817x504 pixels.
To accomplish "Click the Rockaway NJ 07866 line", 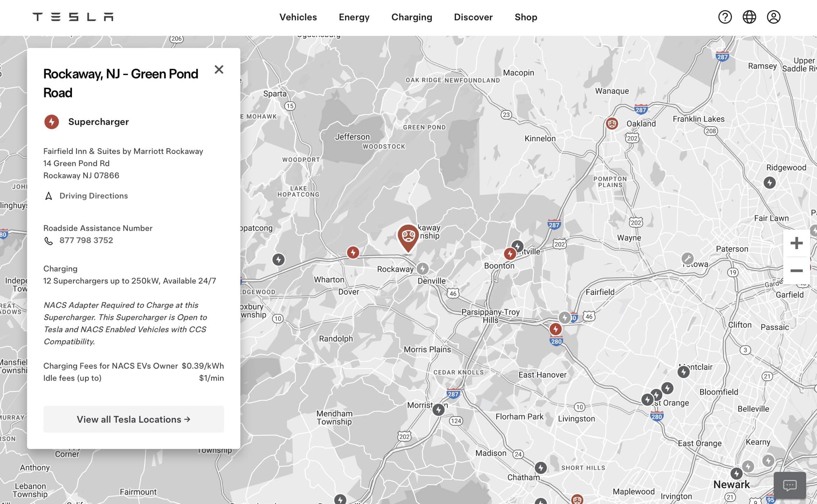I will [x=81, y=176].
